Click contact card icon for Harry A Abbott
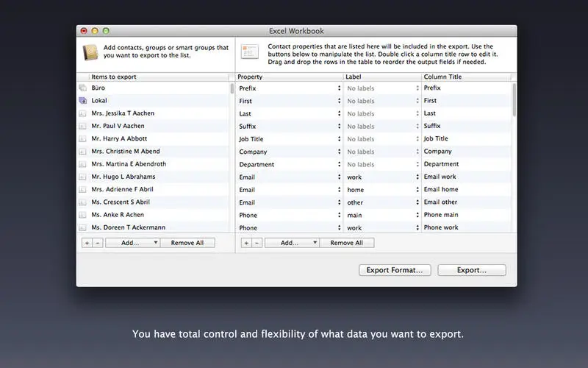 pos(82,139)
